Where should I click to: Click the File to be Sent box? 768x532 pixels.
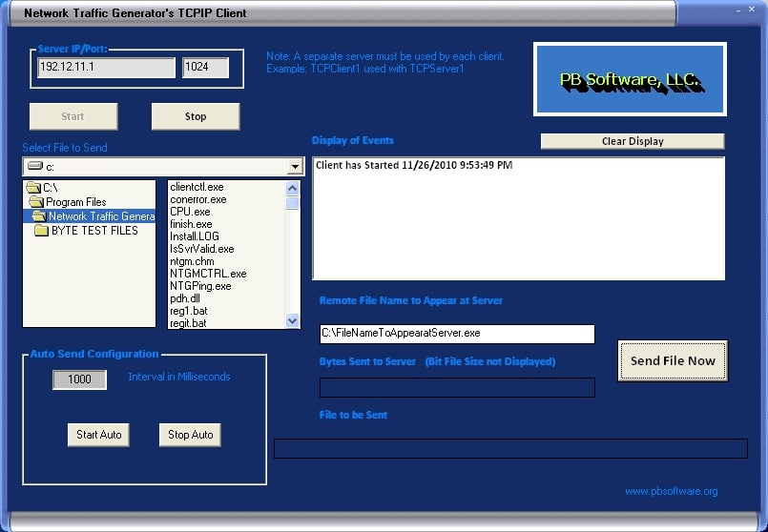point(510,449)
